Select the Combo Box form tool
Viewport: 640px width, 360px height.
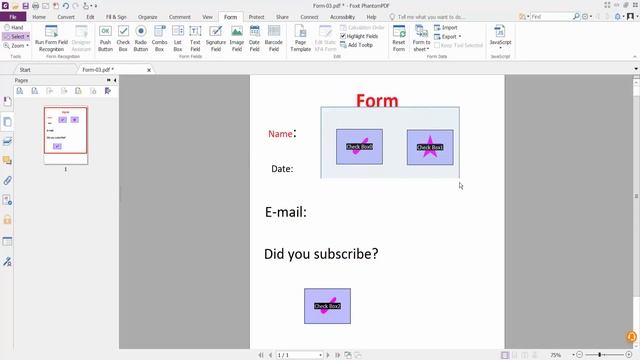160,38
